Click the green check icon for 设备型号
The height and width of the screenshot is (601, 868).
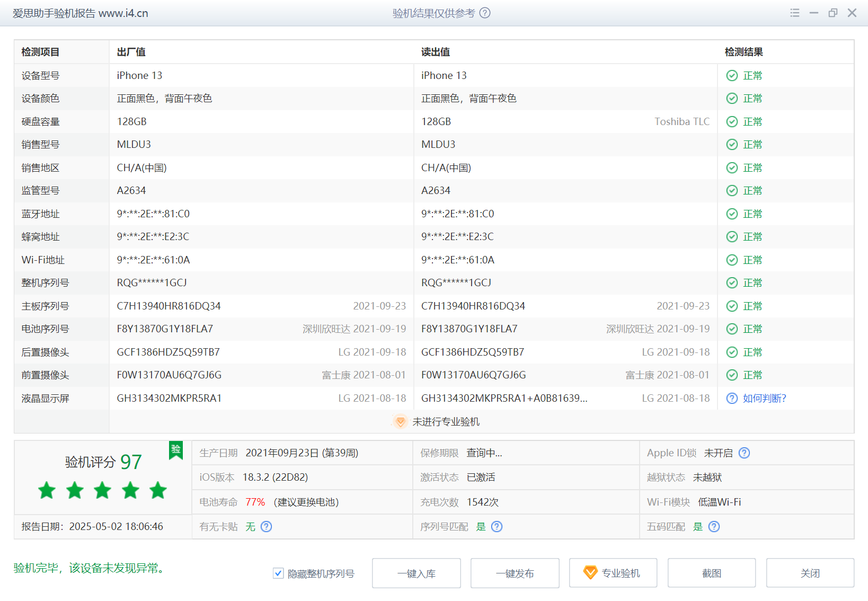coord(732,75)
